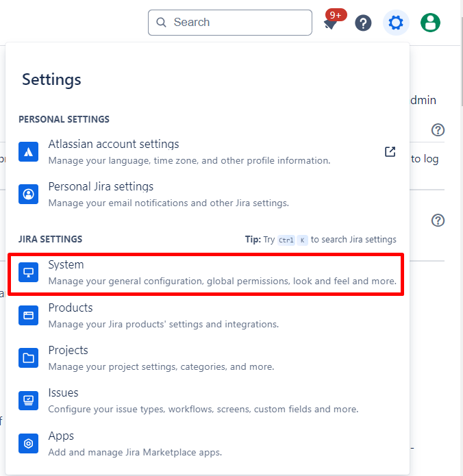Open Apps settings

point(208,444)
